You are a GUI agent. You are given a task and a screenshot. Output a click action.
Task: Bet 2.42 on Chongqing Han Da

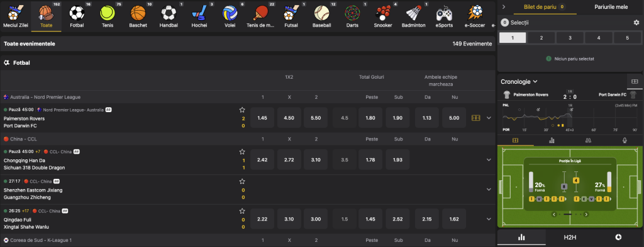[262, 159]
